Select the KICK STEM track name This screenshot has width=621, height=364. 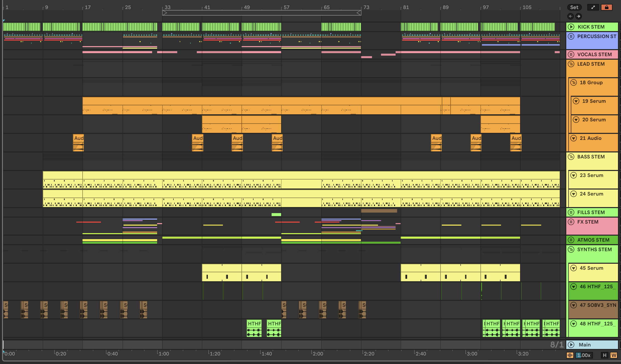click(591, 27)
